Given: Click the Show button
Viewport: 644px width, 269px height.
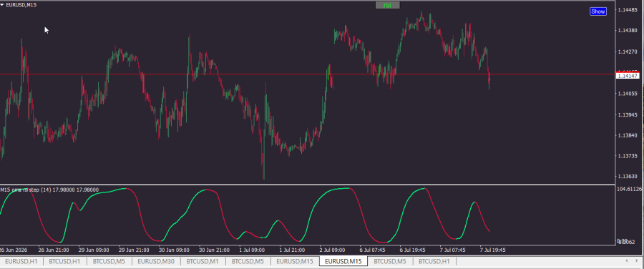Looking at the screenshot, I should (x=597, y=11).
